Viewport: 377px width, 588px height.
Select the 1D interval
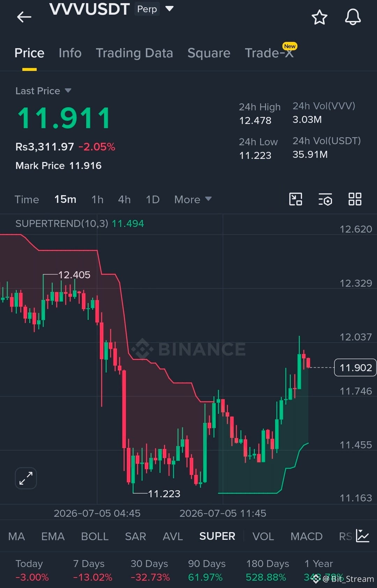(x=153, y=199)
